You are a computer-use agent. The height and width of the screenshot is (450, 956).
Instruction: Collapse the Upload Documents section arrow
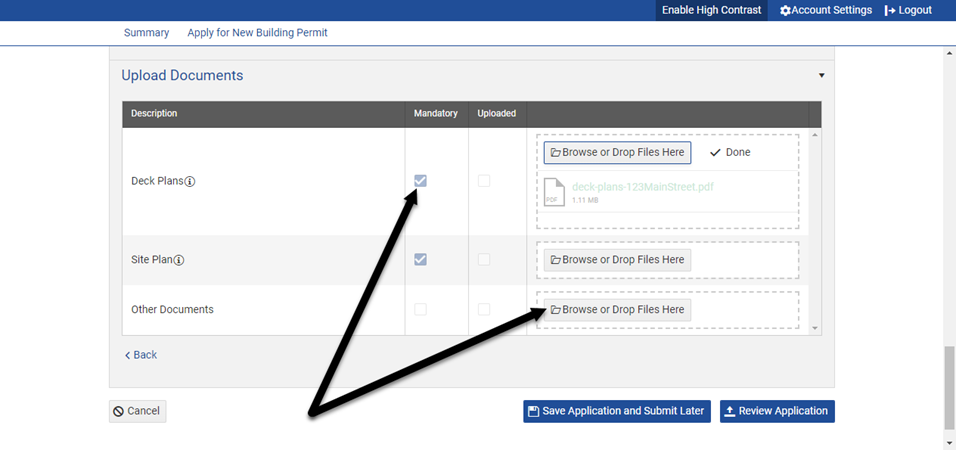click(x=822, y=76)
